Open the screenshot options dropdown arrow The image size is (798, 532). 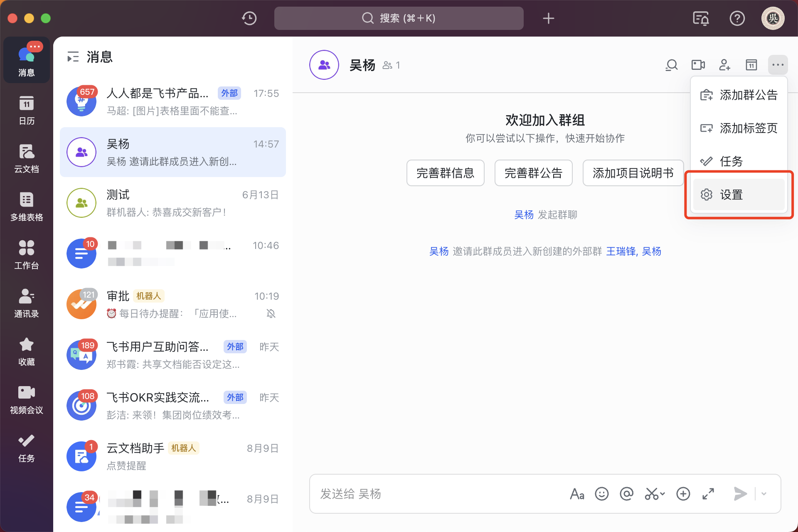(663, 494)
